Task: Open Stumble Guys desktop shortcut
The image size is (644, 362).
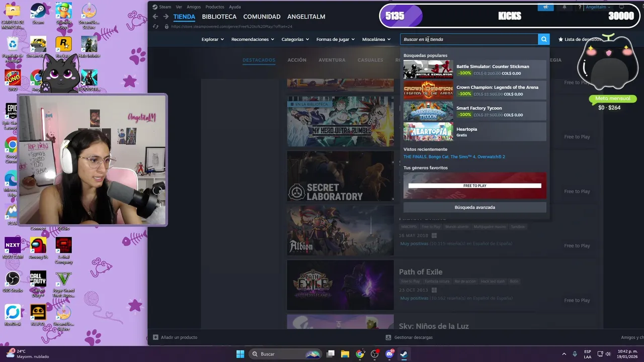Action: coord(63,16)
